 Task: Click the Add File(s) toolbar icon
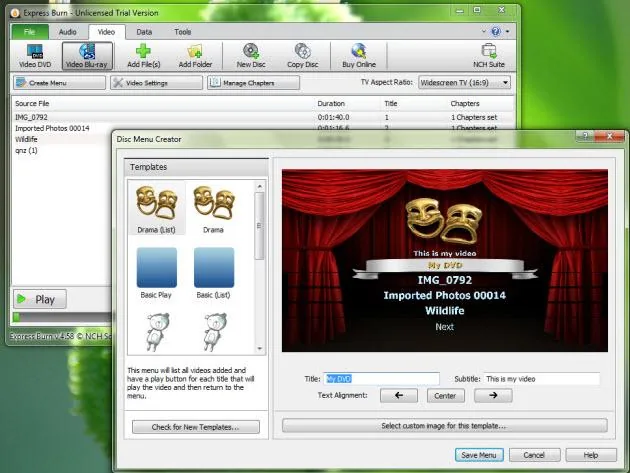[x=143, y=54]
